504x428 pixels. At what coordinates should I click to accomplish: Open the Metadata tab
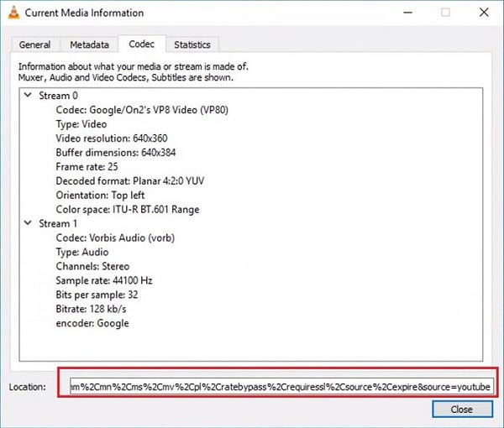coord(89,44)
